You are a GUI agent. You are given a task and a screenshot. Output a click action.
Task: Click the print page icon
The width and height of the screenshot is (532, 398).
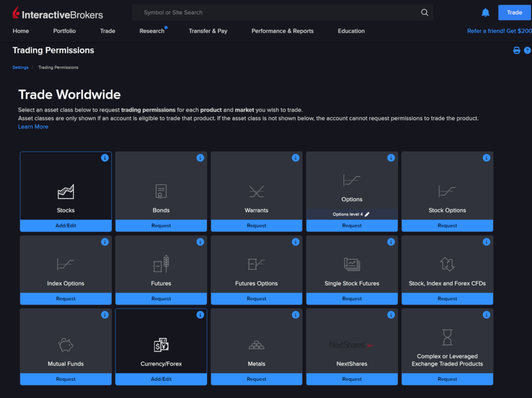(x=516, y=51)
